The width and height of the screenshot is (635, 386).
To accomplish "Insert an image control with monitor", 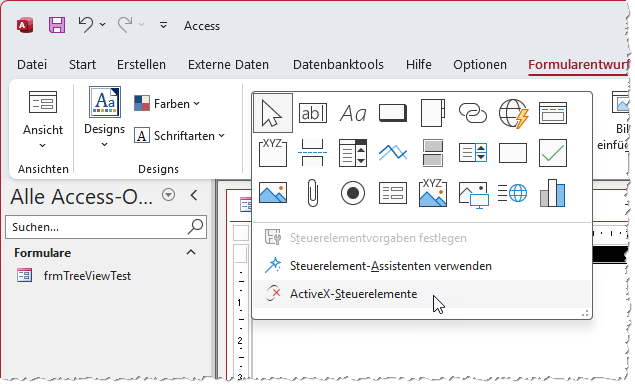I will click(x=473, y=195).
